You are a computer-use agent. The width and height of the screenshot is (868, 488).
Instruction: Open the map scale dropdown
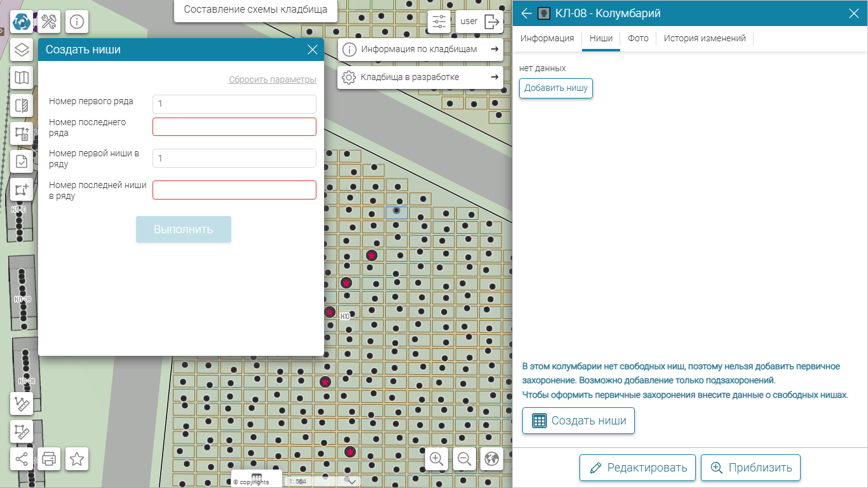[351, 481]
